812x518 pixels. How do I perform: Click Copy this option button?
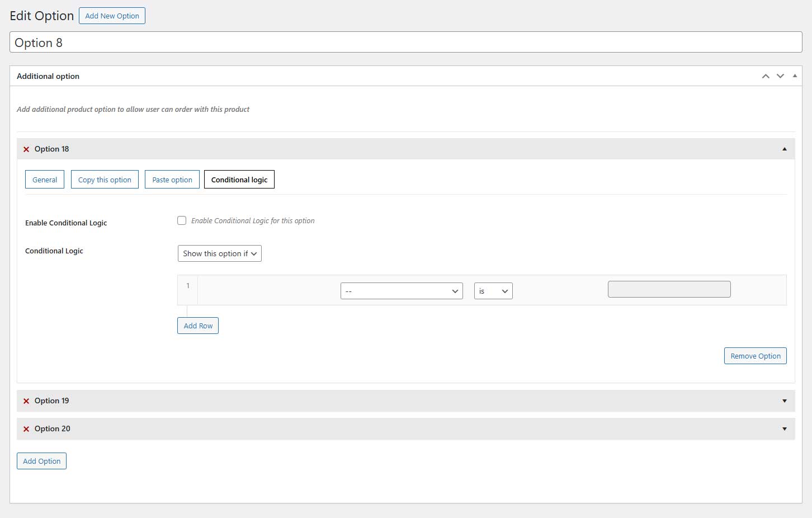point(105,180)
